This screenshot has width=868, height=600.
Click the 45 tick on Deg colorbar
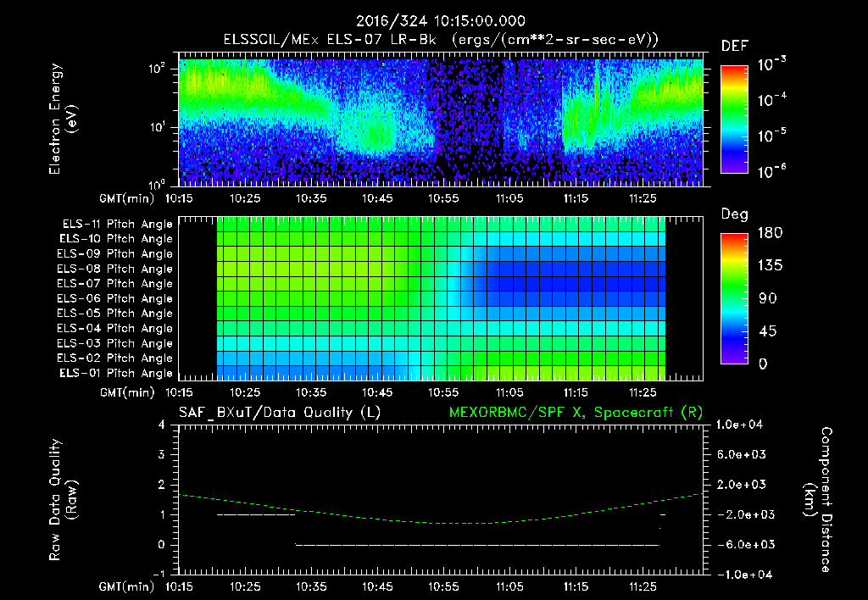[767, 331]
